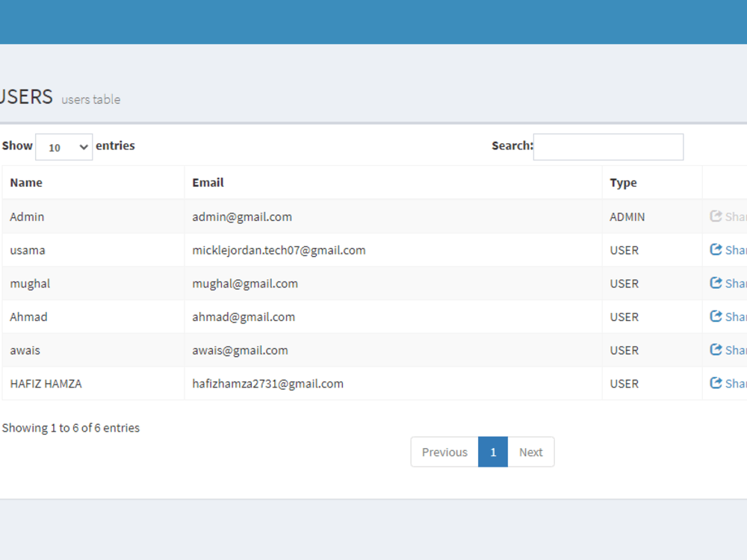This screenshot has width=747, height=560.
Task: Go to Next page of users
Action: coord(530,452)
